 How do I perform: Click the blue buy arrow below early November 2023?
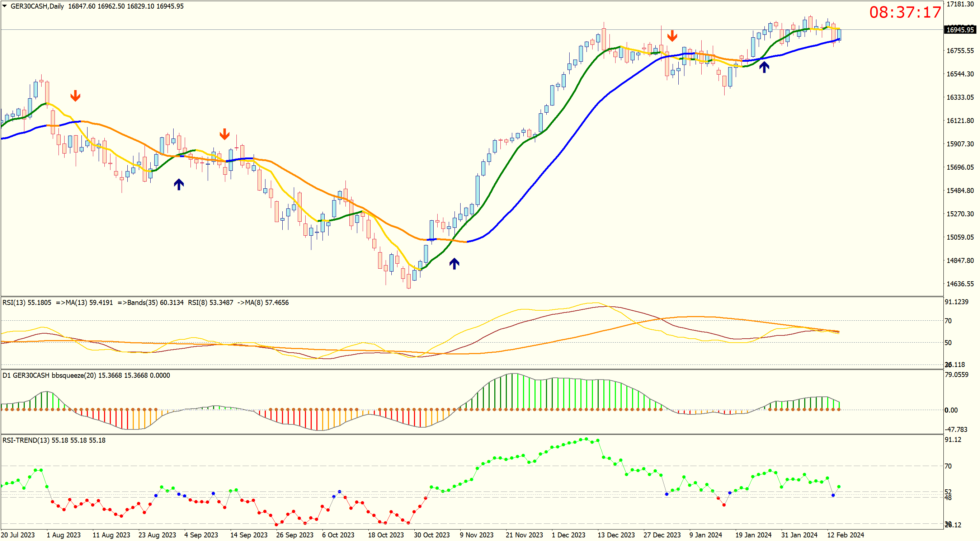point(454,263)
